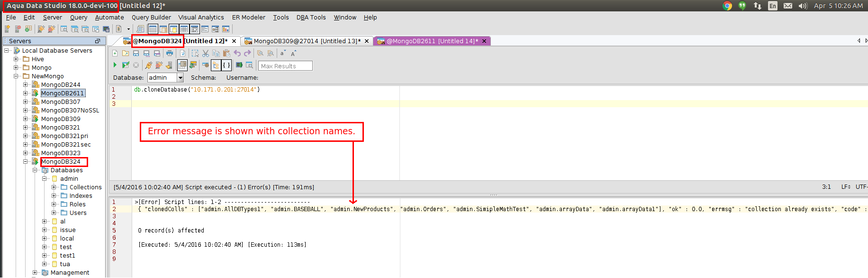Screen dimensions: 868x278
Task: Toggle the tree results view button
Action: click(x=216, y=65)
